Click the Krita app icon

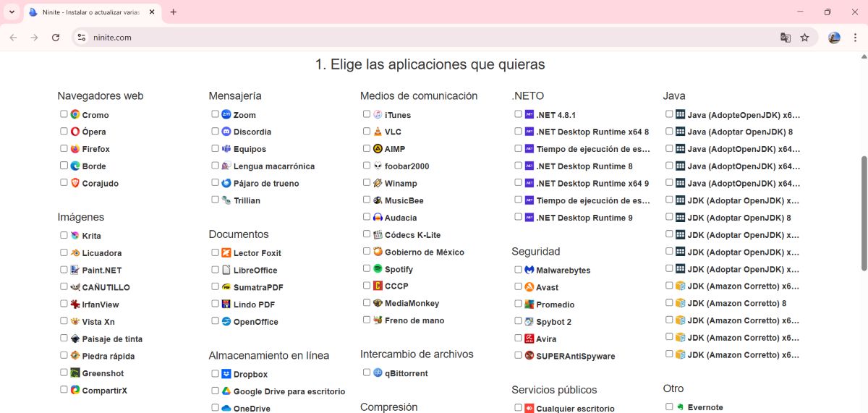click(x=75, y=236)
